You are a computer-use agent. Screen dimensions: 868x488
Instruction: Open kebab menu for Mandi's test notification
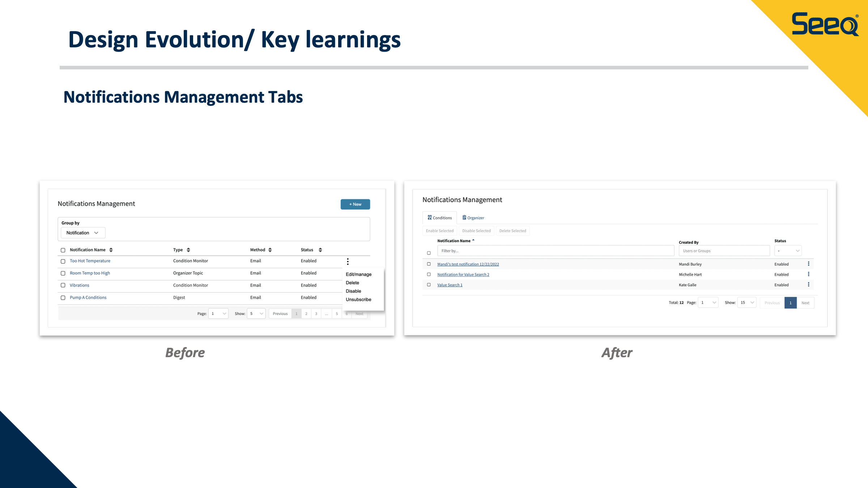pyautogui.click(x=808, y=264)
